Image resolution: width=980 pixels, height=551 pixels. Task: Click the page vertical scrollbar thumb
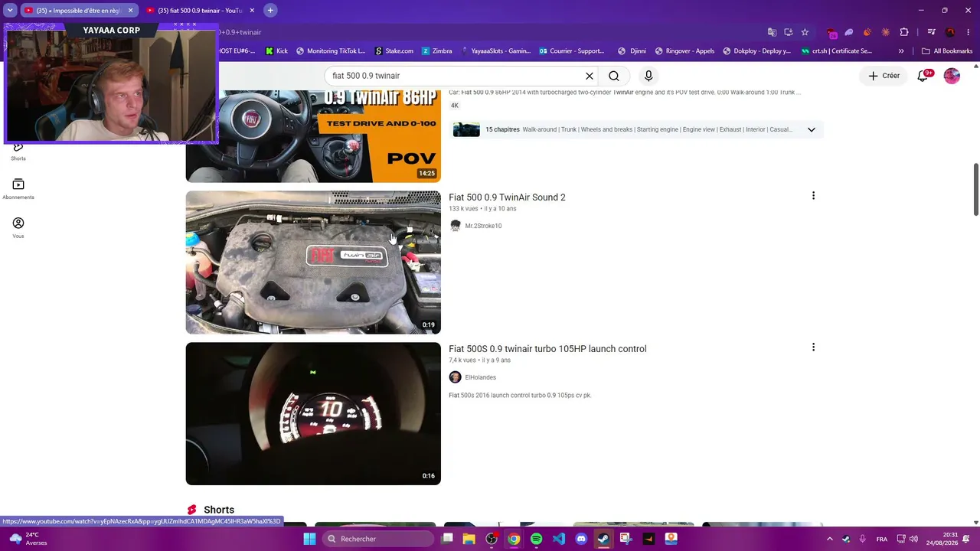[x=976, y=189]
